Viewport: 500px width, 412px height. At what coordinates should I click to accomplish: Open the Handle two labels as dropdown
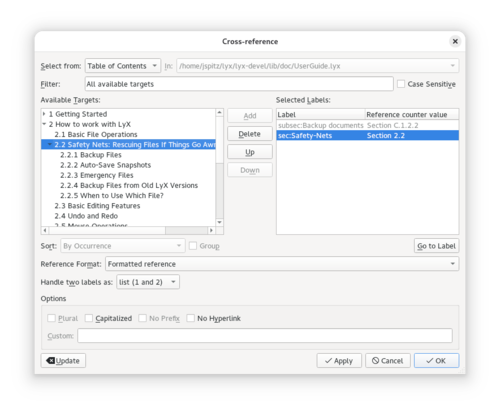pyautogui.click(x=148, y=282)
